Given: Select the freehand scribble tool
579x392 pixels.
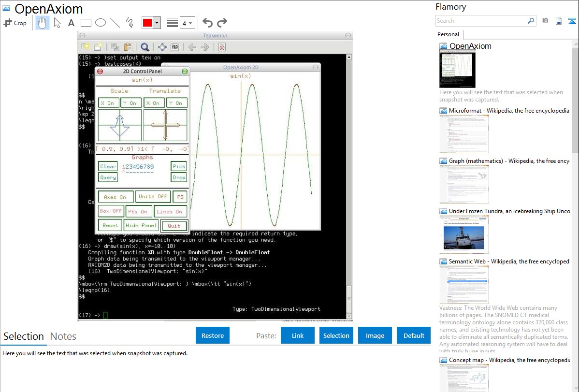Looking at the screenshot, I should coord(130,23).
